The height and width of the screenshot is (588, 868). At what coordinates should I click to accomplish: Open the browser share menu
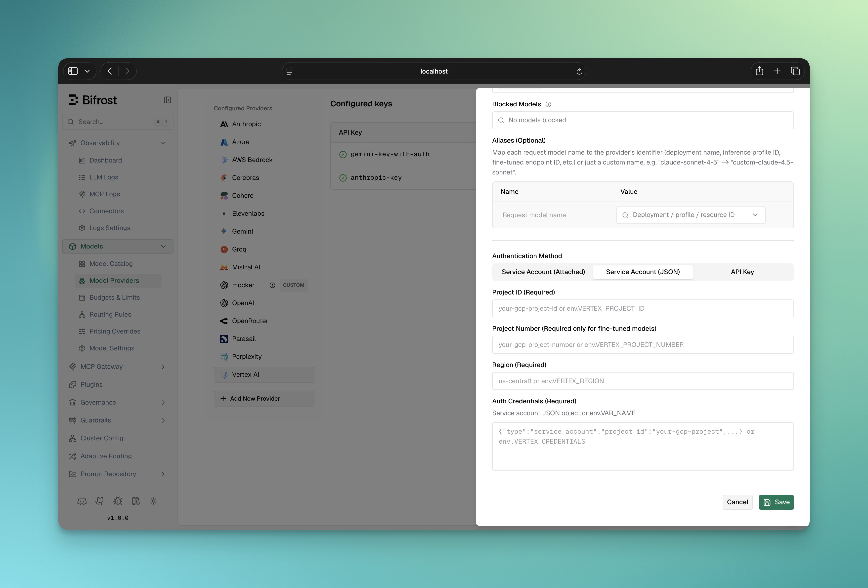tap(759, 71)
